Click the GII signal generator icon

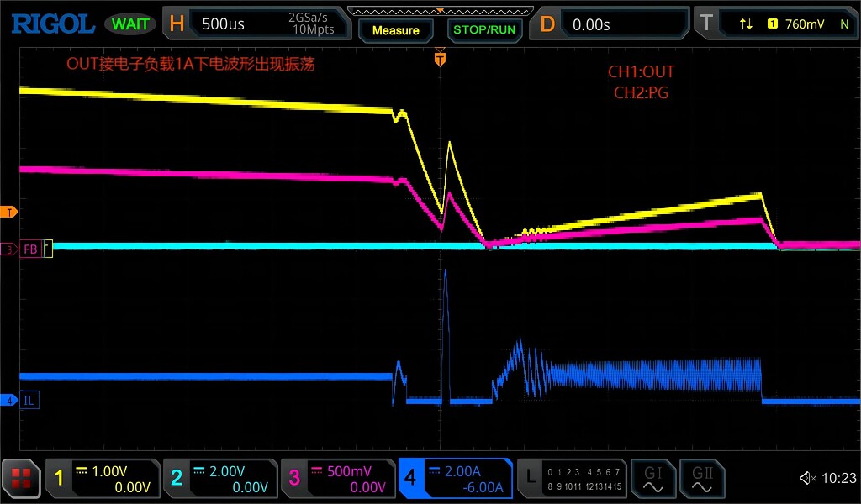701,479
